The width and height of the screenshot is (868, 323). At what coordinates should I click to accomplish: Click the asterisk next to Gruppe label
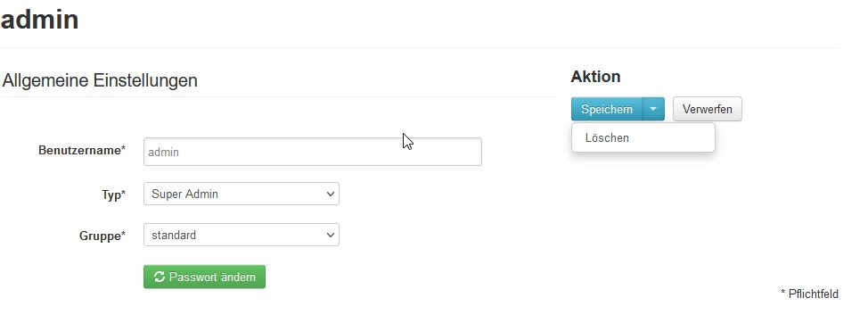pos(123,234)
